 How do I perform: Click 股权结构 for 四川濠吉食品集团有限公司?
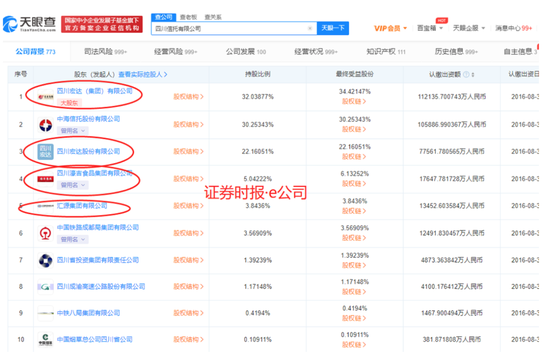point(188,179)
